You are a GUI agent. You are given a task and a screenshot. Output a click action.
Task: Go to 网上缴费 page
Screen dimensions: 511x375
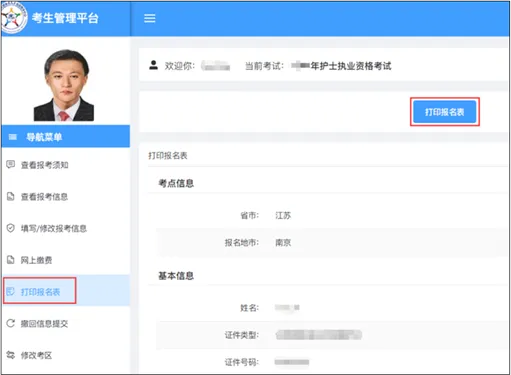point(36,260)
